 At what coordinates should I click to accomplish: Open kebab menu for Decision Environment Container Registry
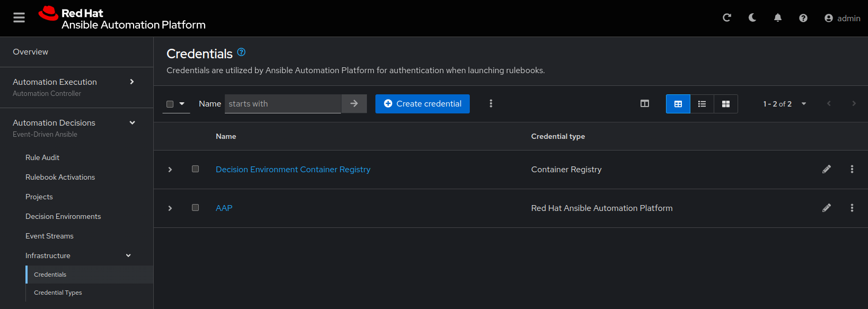coord(852,169)
